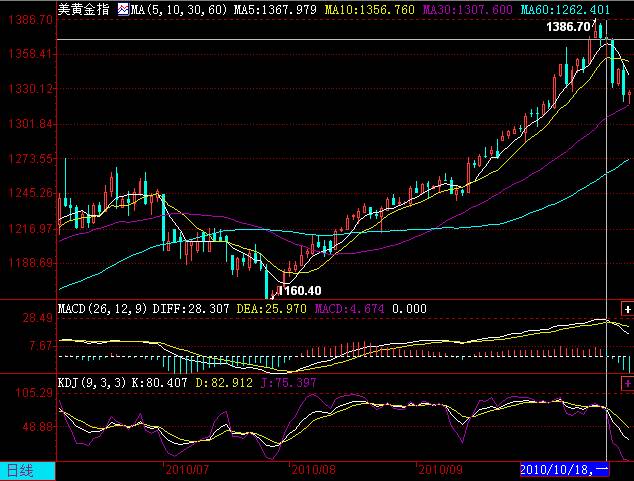Expand the MACD panel with its plus button
The width and height of the screenshot is (634, 481).
tap(627, 309)
